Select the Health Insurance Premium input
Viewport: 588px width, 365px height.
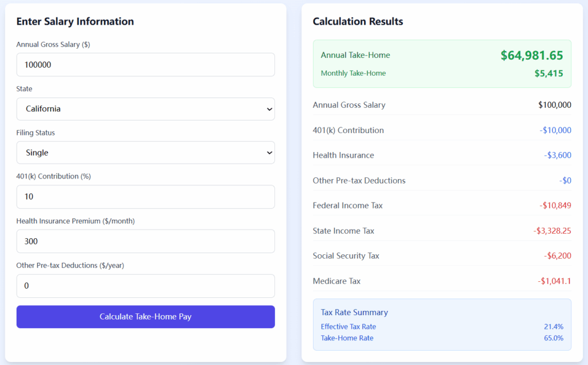(x=145, y=241)
